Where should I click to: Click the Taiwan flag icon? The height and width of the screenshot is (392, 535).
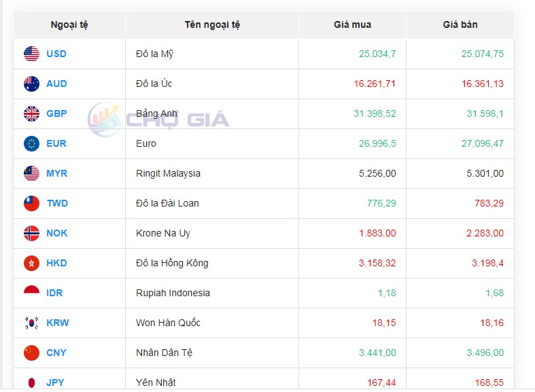(x=31, y=204)
